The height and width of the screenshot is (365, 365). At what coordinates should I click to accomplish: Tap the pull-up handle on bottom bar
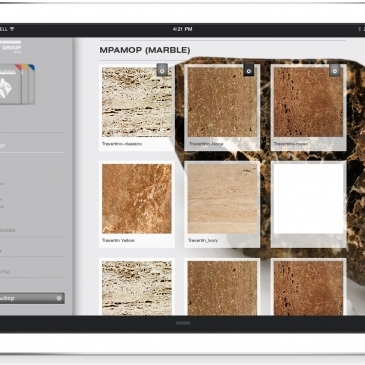click(183, 323)
